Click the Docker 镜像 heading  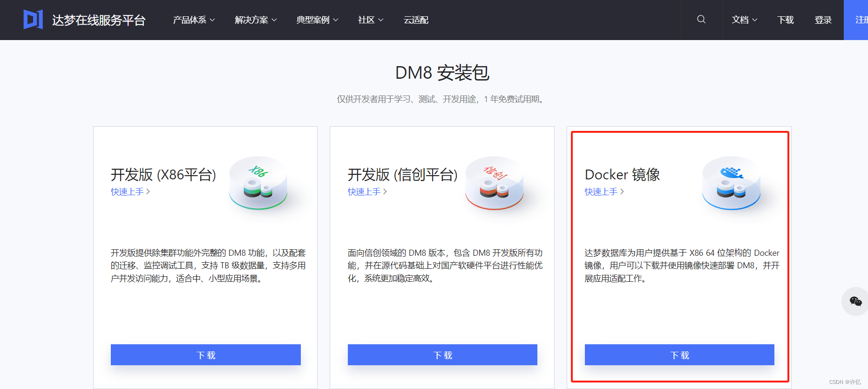622,175
